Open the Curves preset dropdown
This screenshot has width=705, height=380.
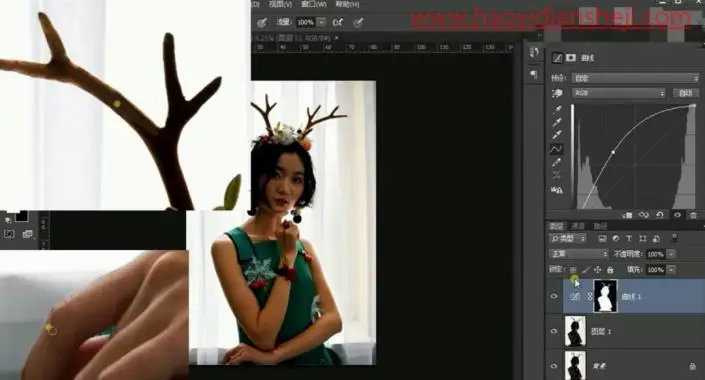[635, 78]
